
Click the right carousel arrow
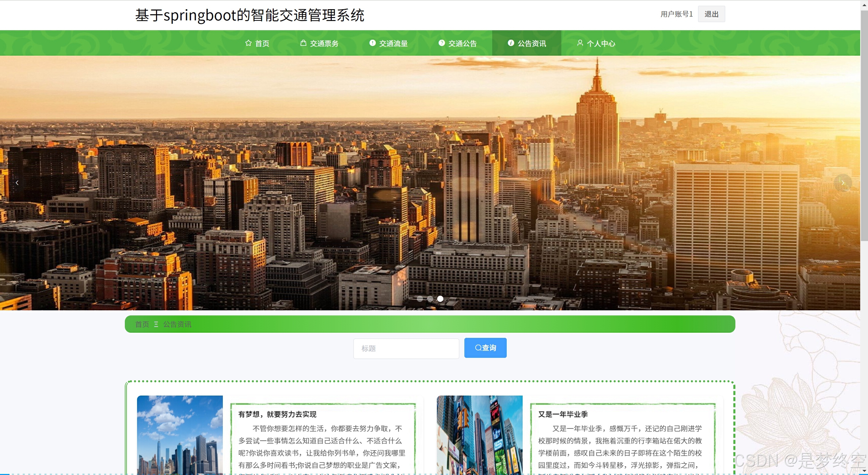[x=843, y=183]
